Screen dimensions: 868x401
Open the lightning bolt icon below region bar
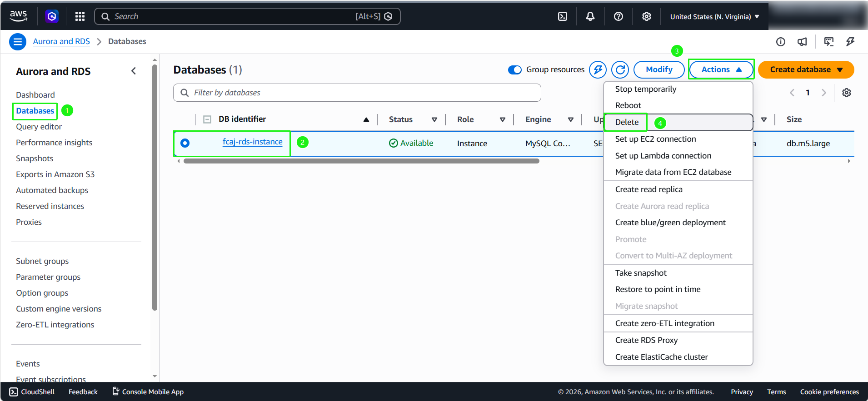coord(850,42)
